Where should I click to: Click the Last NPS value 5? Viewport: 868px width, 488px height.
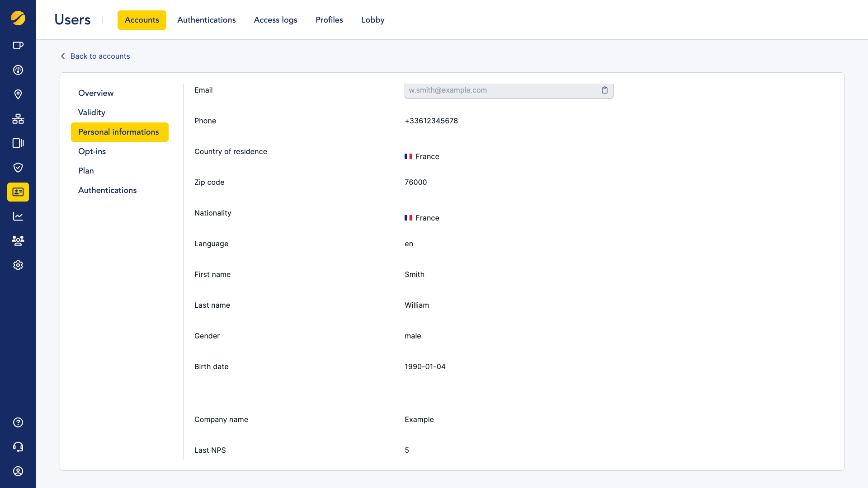(x=407, y=450)
